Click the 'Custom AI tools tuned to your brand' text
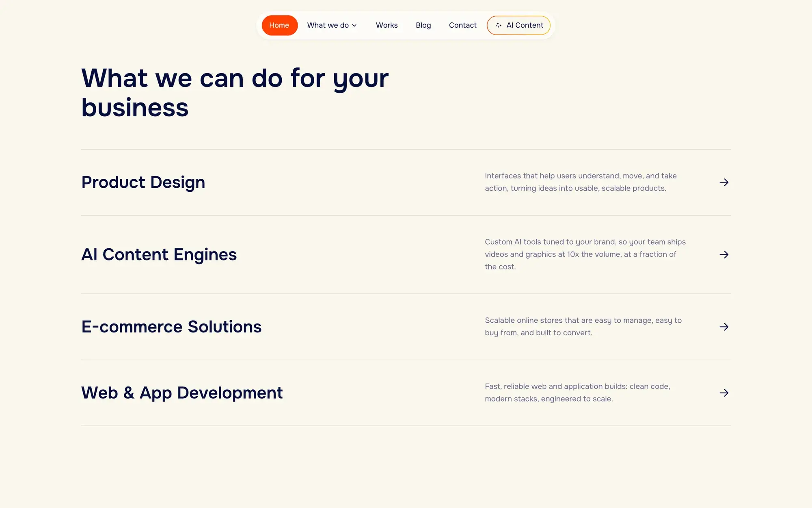This screenshot has width=812, height=508. coord(585,254)
